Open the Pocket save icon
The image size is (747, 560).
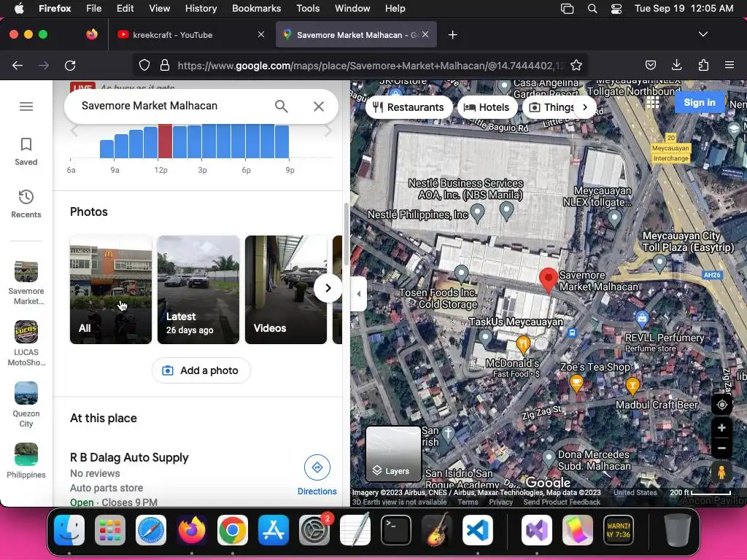650,65
